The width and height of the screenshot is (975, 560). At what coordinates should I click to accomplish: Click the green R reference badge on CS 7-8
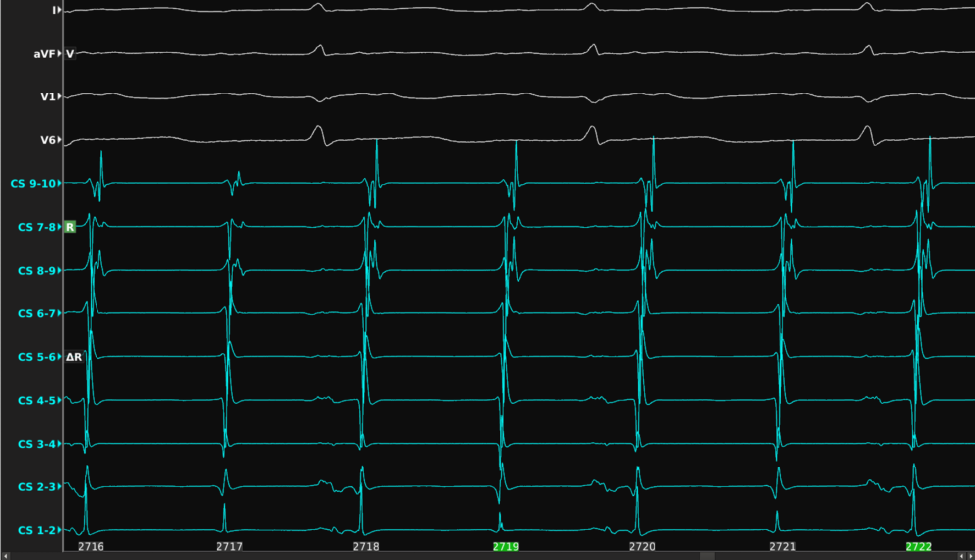click(70, 227)
